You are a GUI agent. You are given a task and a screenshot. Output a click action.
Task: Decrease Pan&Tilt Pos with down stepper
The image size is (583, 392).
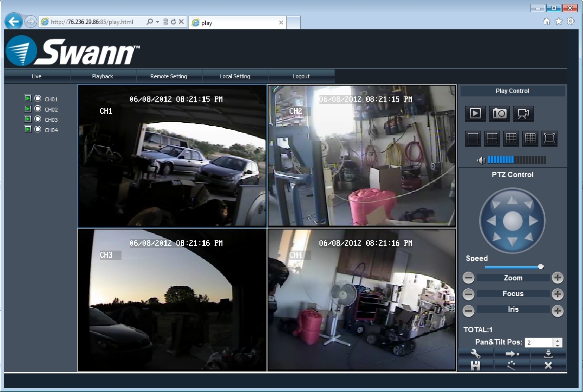pos(558,345)
